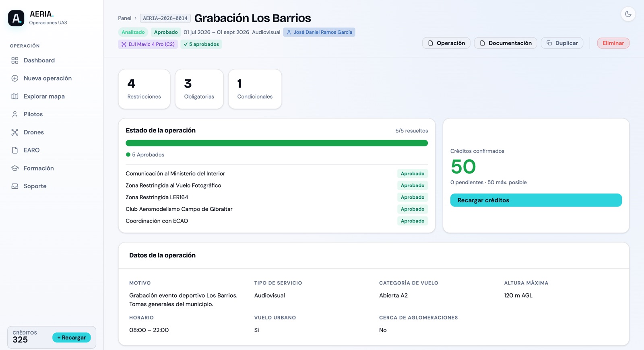
Task: Select the 1 Condicionales card
Action: 255,89
